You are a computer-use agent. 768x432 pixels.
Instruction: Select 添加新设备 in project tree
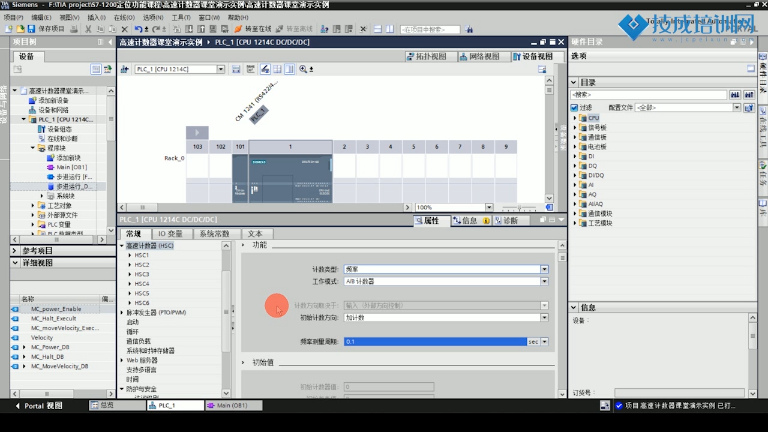(x=53, y=100)
